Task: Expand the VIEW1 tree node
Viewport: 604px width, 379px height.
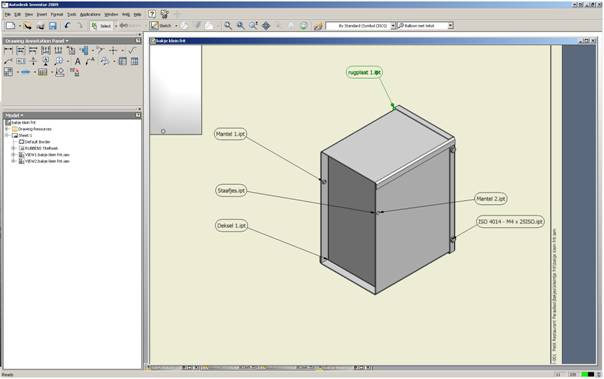Action: click(14, 155)
